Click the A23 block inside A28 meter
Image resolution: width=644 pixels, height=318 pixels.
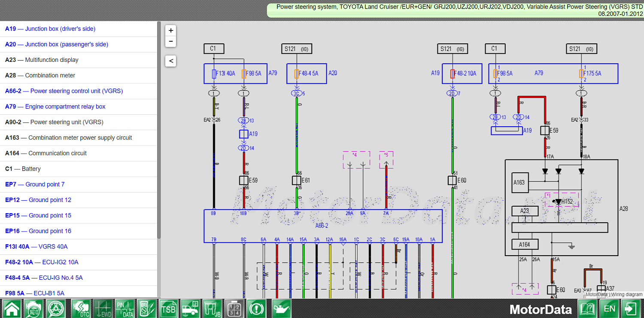tap(524, 211)
